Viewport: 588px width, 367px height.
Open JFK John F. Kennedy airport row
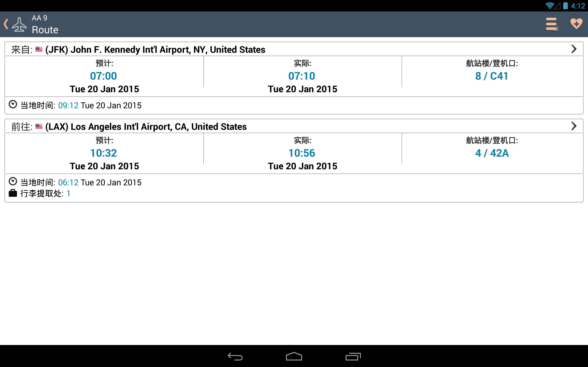155,50
